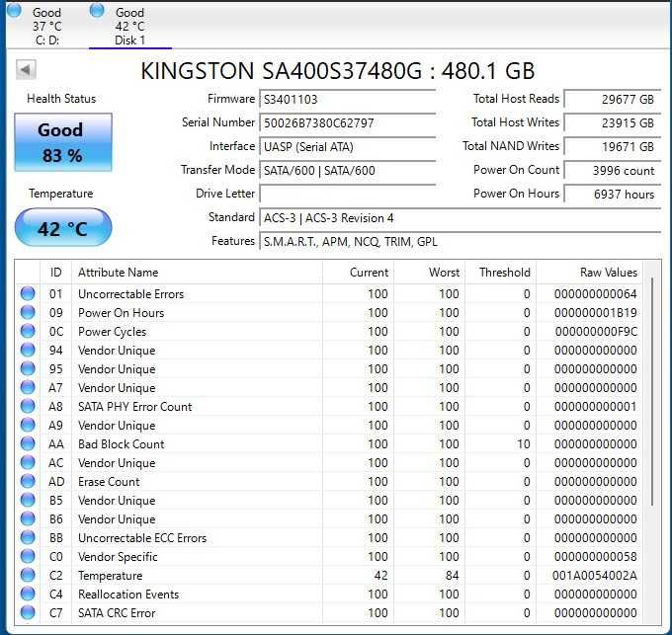Click status icon for ID 95 row
The height and width of the screenshot is (635, 672).
pyautogui.click(x=28, y=368)
